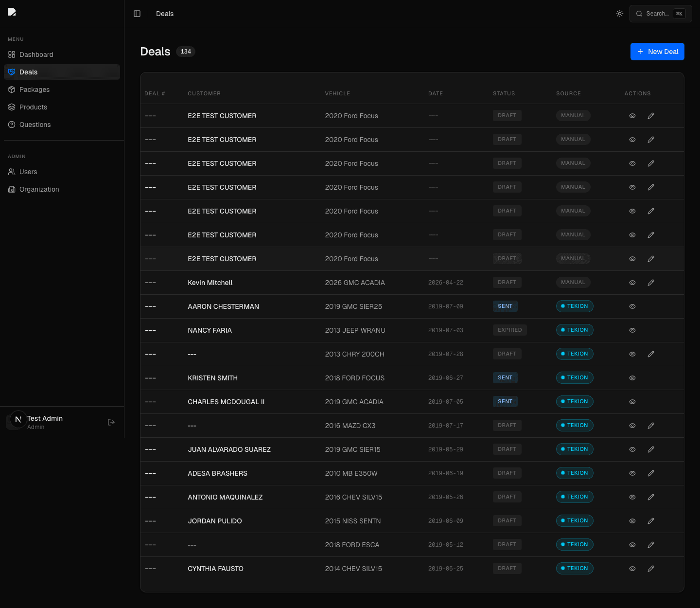This screenshot has width=700, height=608.
Task: Open the Search box
Action: (661, 14)
